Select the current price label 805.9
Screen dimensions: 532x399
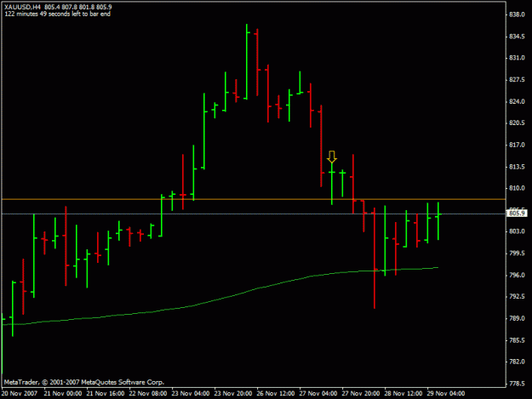coord(518,214)
